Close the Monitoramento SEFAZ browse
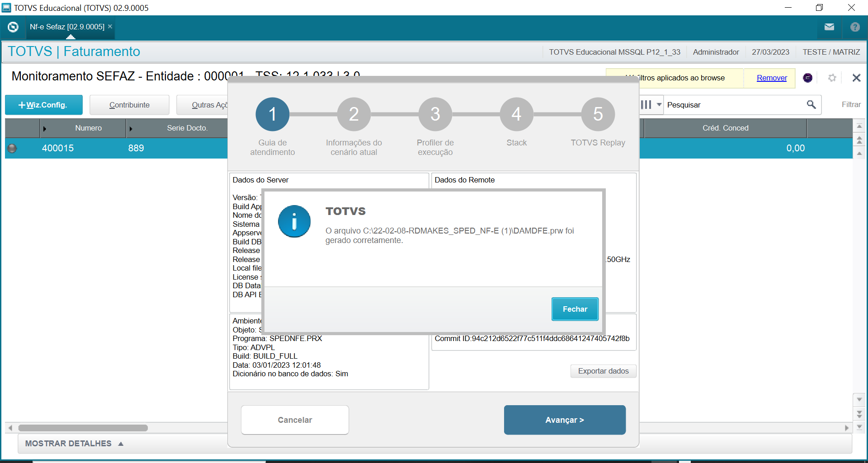868x463 pixels. pyautogui.click(x=856, y=78)
